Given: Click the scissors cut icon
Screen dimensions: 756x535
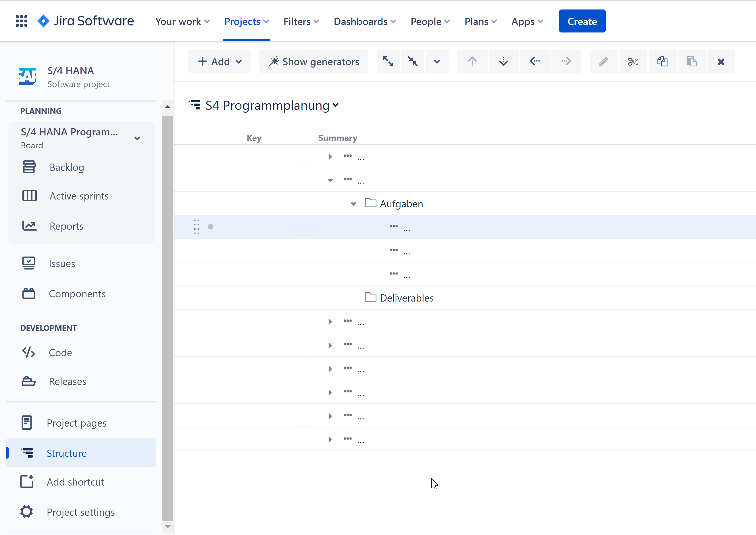Looking at the screenshot, I should 632,61.
